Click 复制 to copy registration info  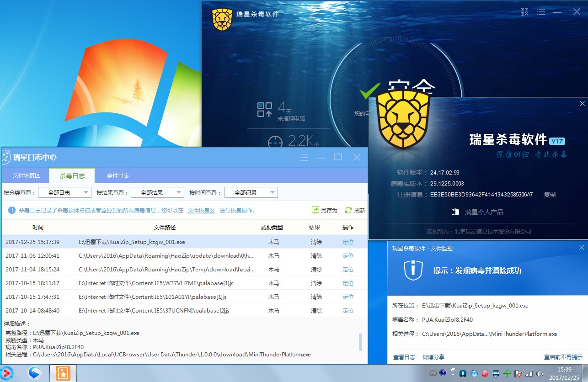point(550,195)
